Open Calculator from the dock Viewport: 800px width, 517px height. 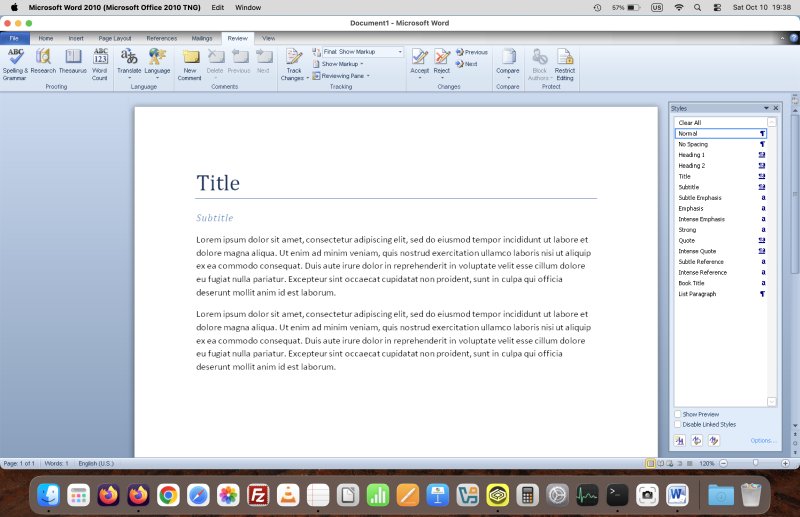[528, 495]
